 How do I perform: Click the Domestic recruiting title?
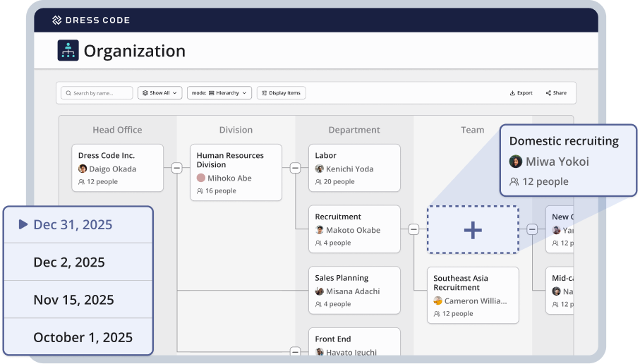click(x=564, y=141)
